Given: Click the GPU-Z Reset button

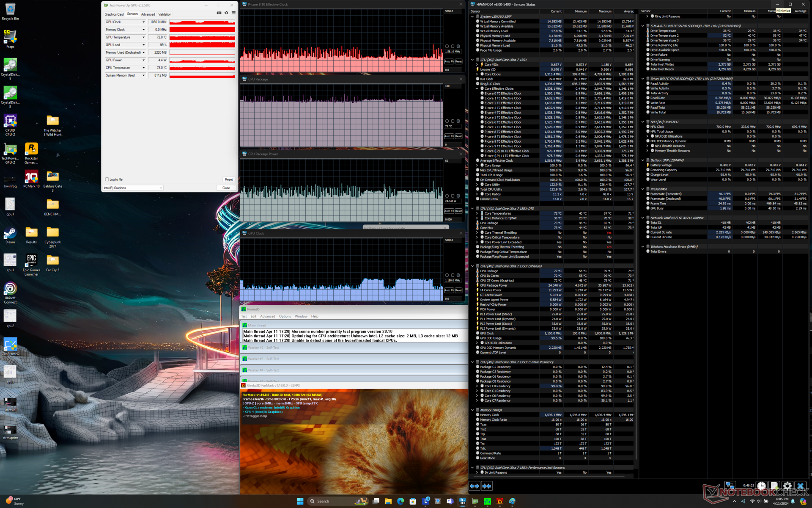Looking at the screenshot, I should pos(228,179).
